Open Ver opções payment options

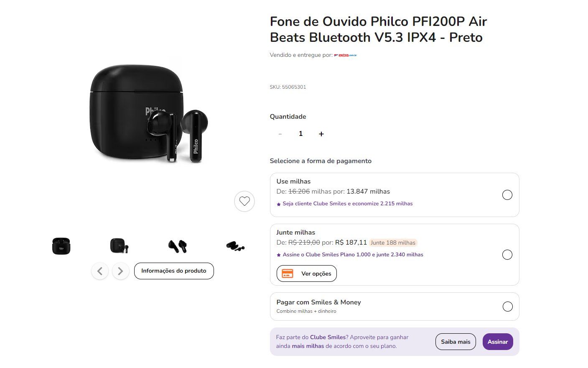[307, 273]
